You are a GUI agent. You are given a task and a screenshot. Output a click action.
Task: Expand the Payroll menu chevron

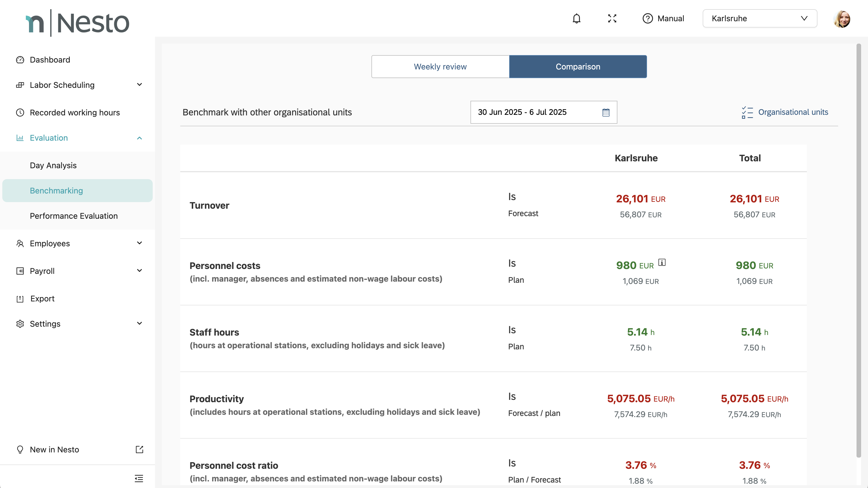pyautogui.click(x=139, y=271)
